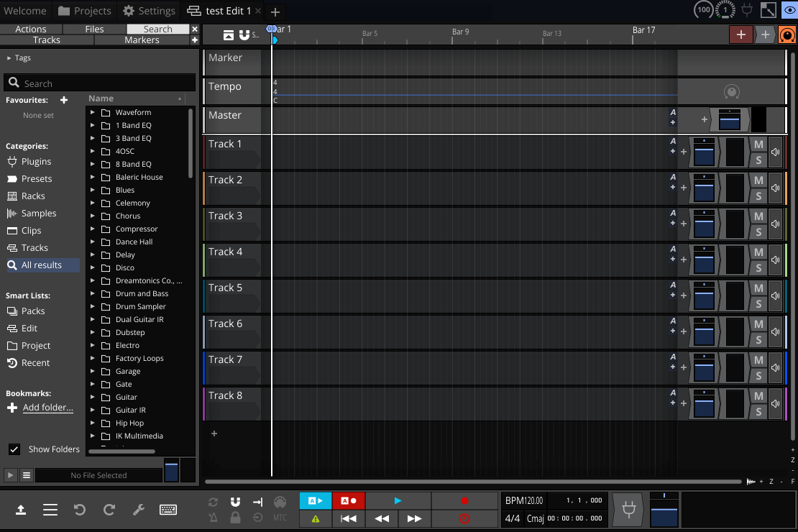Click the export upload icon
This screenshot has width=798, height=532.
click(21, 510)
